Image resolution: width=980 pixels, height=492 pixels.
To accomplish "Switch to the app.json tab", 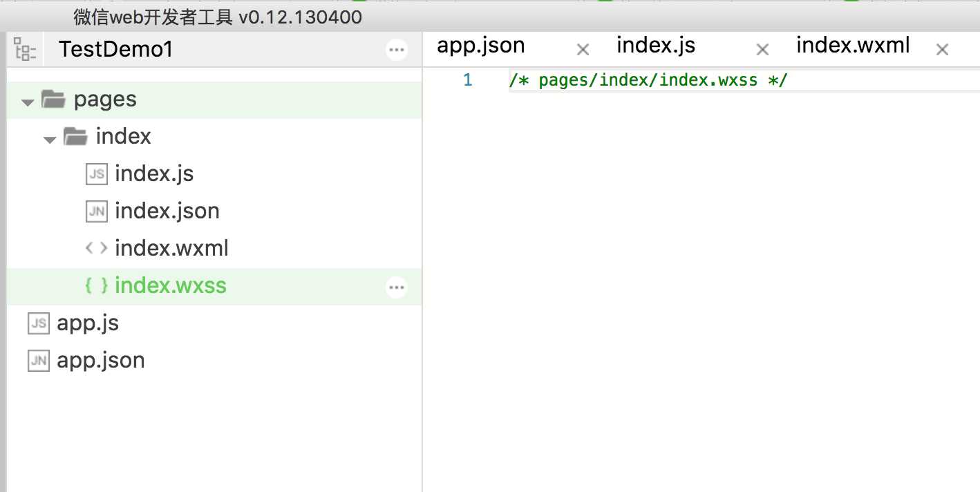I will pos(481,46).
